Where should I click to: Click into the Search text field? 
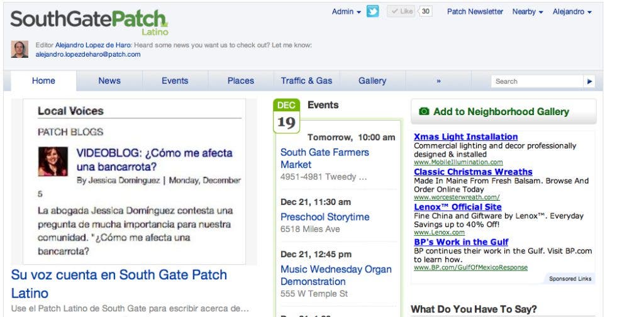[x=536, y=81]
